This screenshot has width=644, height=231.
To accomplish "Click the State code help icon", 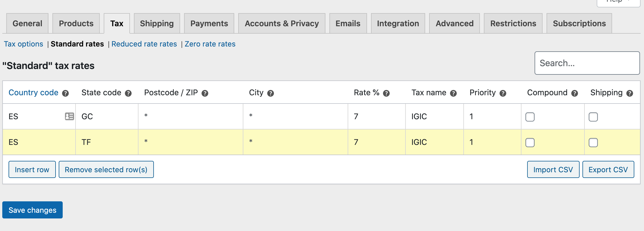I will [x=129, y=93].
